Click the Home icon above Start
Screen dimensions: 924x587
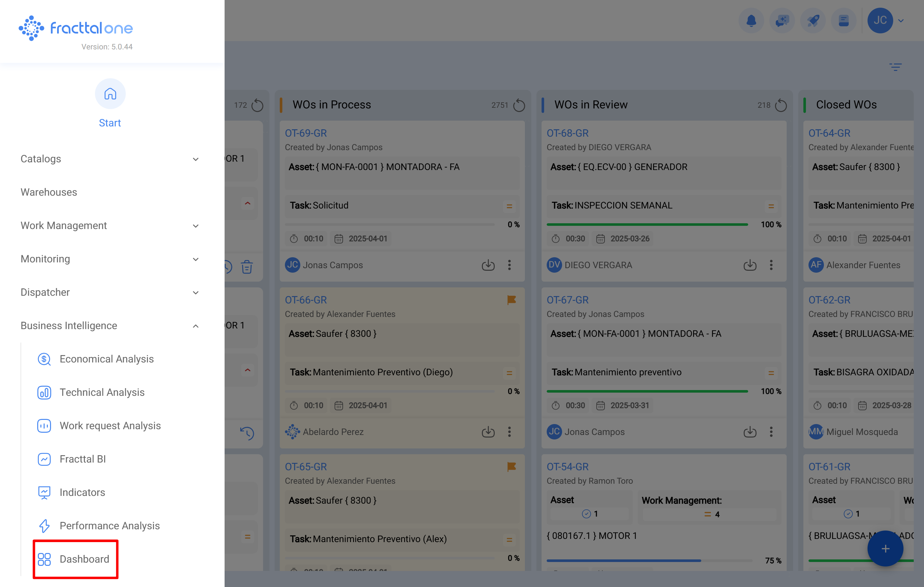click(x=110, y=93)
